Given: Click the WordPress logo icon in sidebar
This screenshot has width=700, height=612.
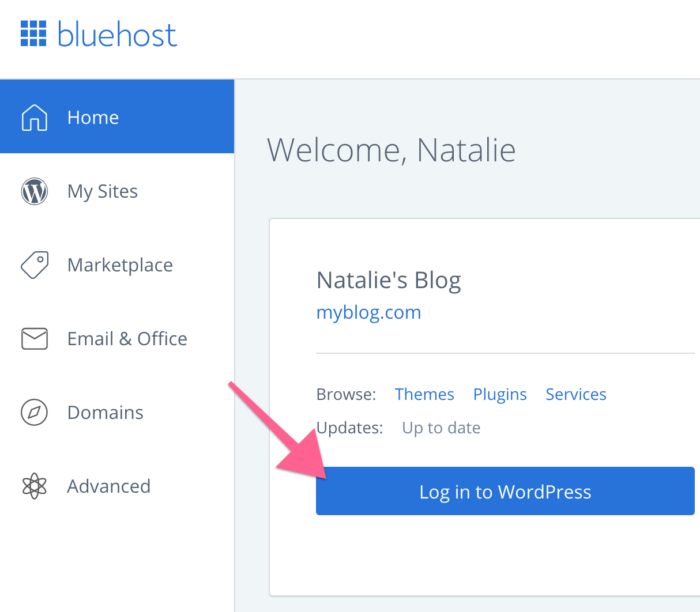Looking at the screenshot, I should pos(35,191).
